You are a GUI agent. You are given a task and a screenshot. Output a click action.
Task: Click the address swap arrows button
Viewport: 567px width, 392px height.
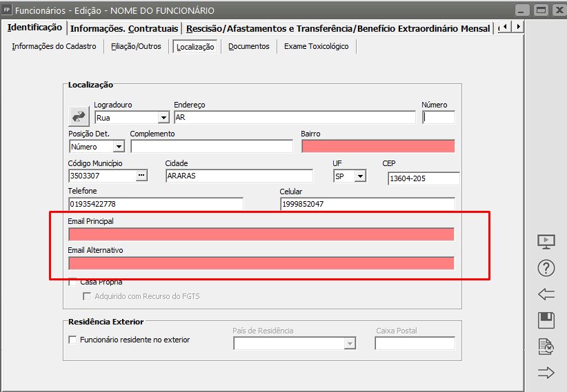point(79,116)
